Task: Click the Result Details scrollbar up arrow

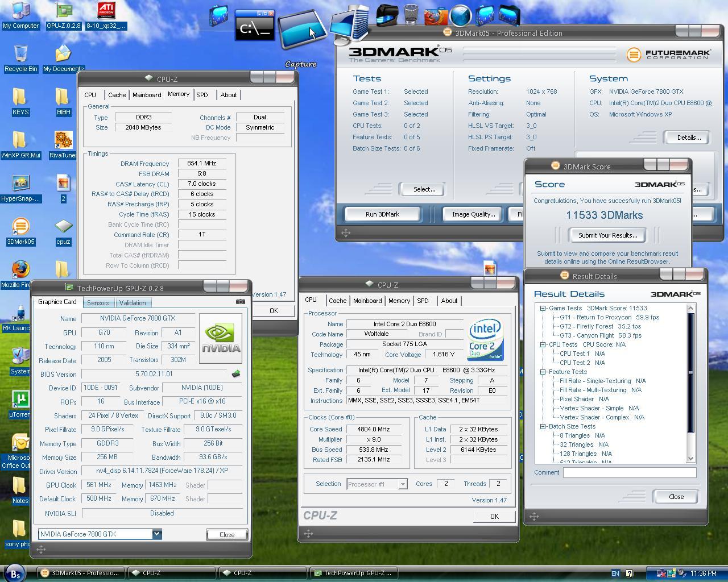Action: (x=691, y=309)
